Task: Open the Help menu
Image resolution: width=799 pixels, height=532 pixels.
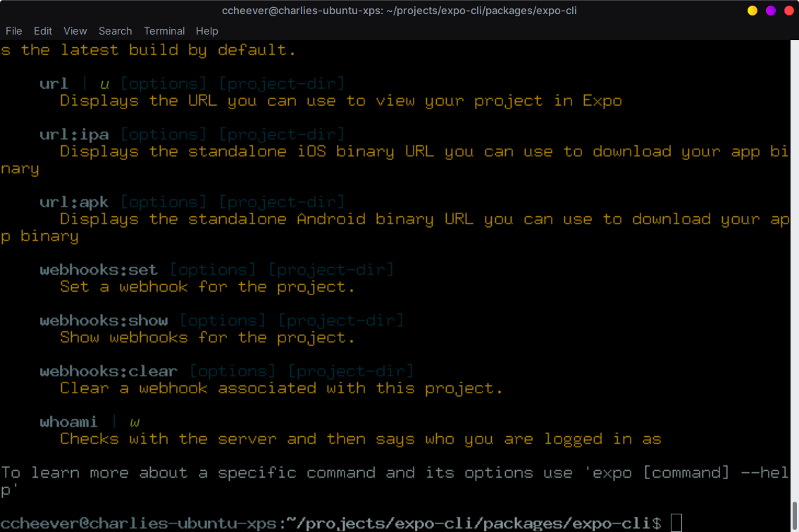Action: coord(207,31)
